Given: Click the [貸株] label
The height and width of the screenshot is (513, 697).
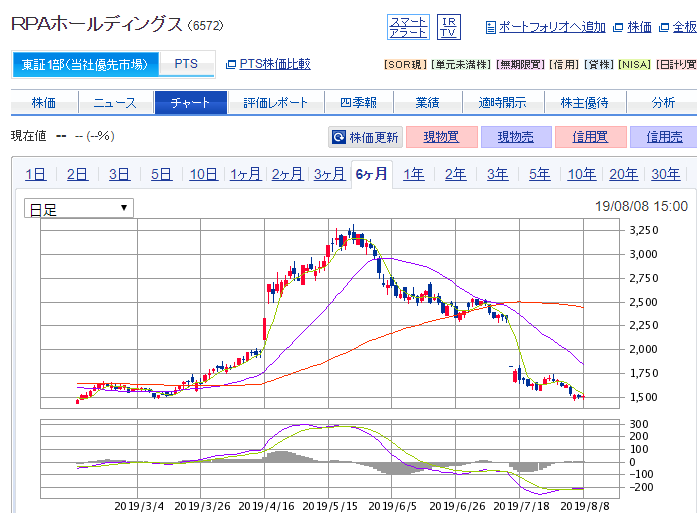Looking at the screenshot, I should 599,64.
